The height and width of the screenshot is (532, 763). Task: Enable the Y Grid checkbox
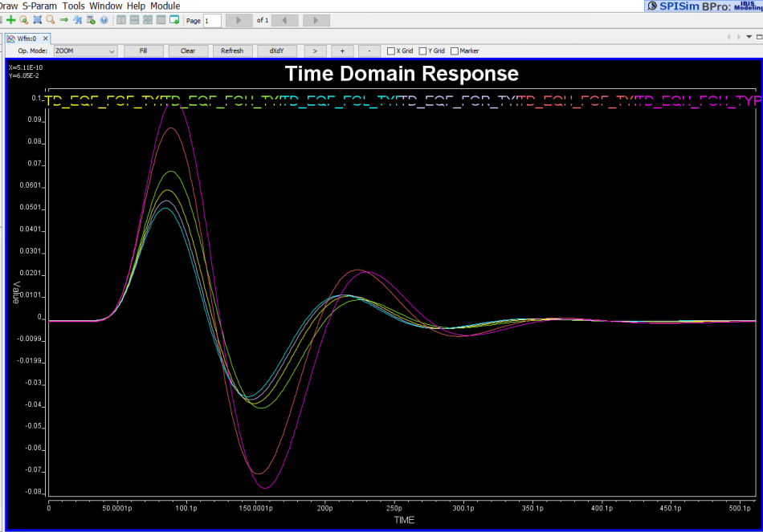click(x=422, y=51)
